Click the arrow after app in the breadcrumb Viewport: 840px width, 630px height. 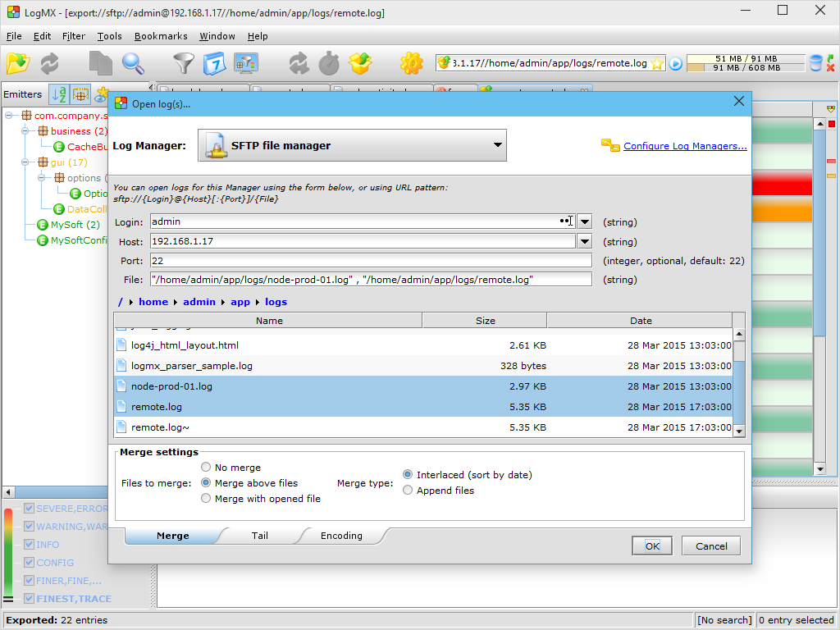click(257, 302)
